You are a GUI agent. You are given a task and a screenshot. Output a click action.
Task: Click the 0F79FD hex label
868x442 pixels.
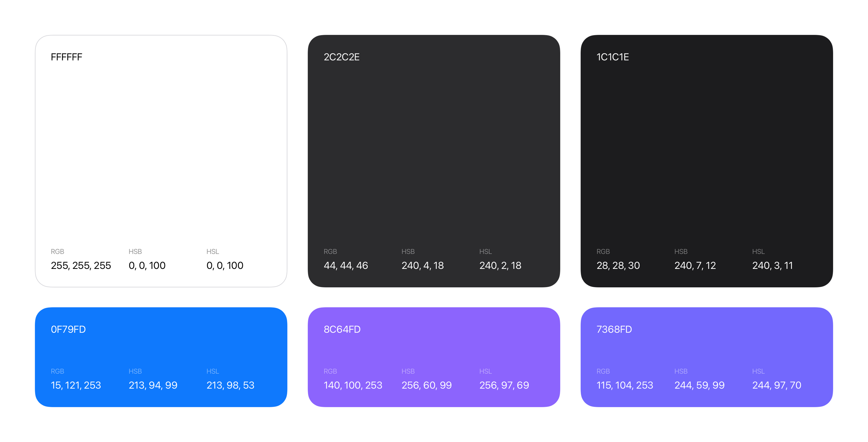(68, 329)
